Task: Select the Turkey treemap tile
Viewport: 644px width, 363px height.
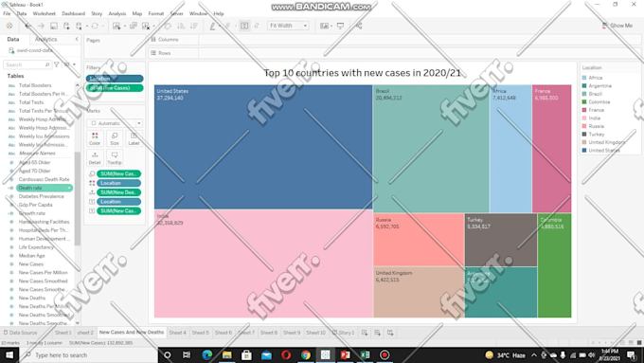Action: coord(501,240)
